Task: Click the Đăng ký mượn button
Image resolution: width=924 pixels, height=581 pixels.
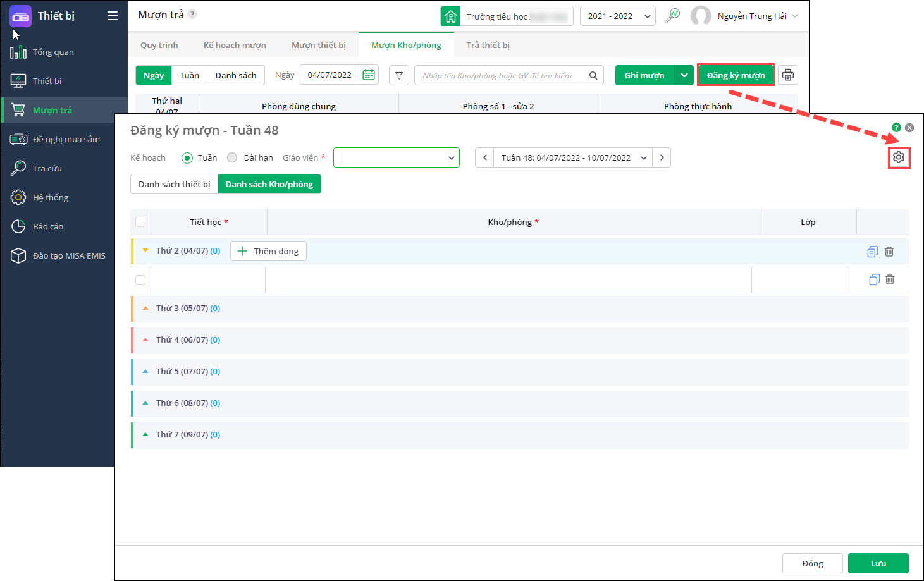Action: pos(736,75)
